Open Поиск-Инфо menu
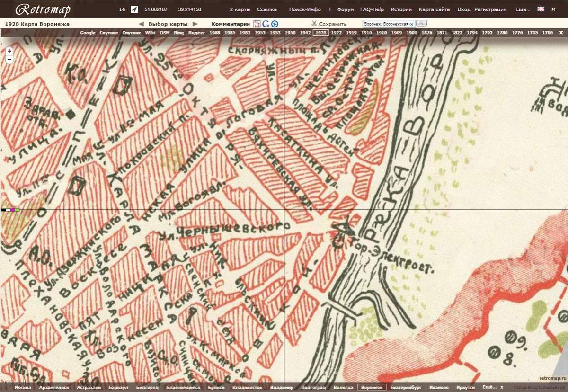Screen dimensions: 568x392 point(305,9)
